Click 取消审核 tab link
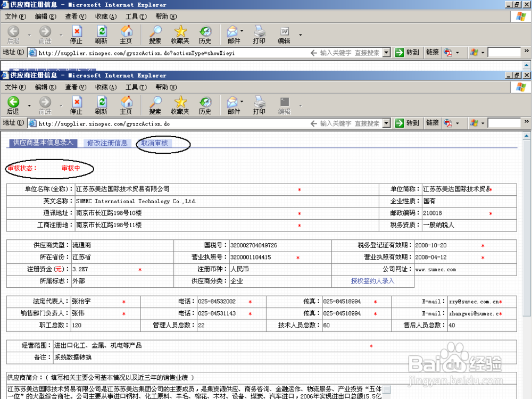Viewport: 532px width, 399px height. click(x=155, y=143)
